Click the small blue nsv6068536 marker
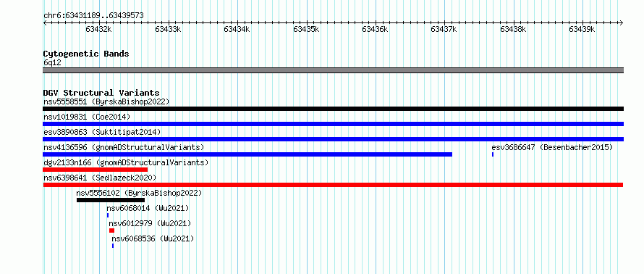Screen dimensions: 644x274 coord(113,246)
